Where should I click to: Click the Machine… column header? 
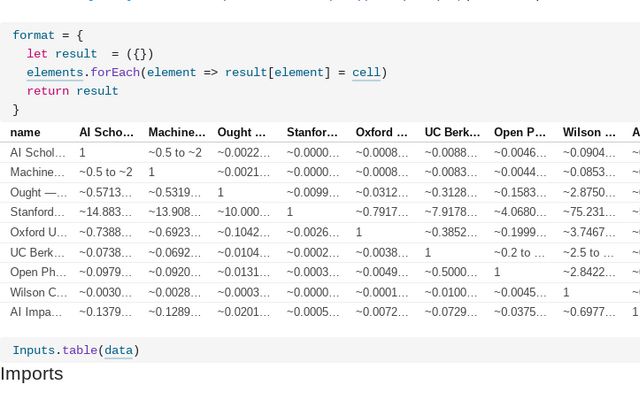pos(176,132)
